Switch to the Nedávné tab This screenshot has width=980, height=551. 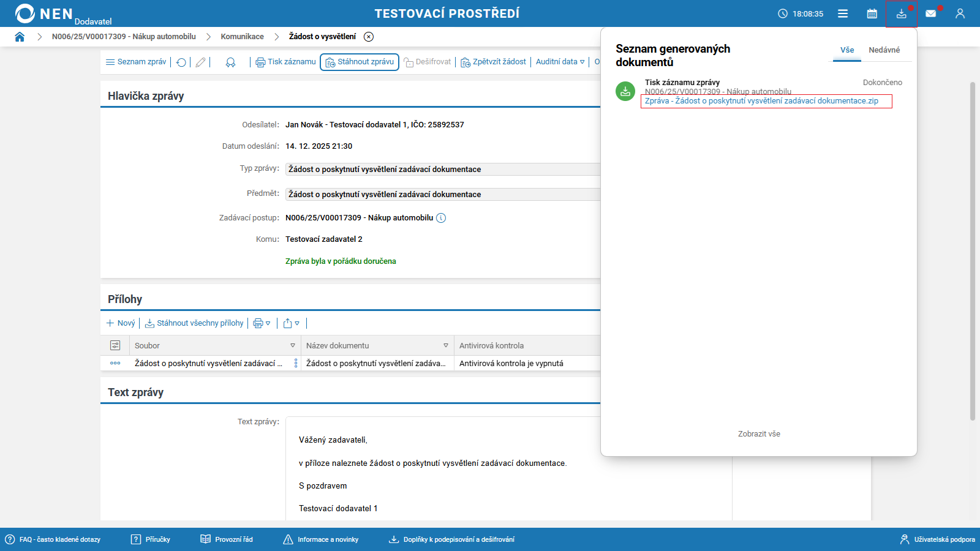coord(884,50)
